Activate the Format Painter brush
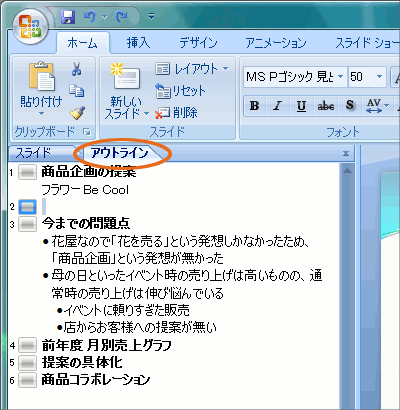Viewport: 400px width, 410px height. (77, 113)
